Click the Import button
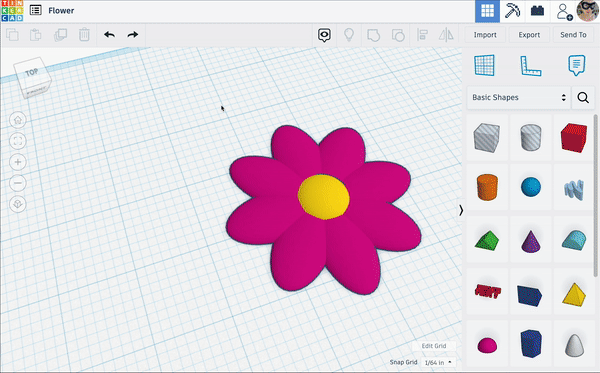The height and width of the screenshot is (373, 600). tap(485, 35)
